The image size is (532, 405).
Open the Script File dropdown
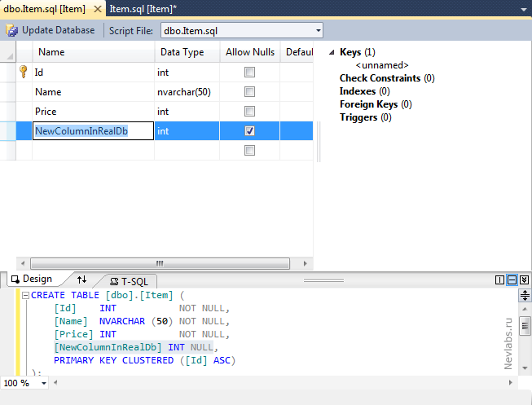[318, 30]
